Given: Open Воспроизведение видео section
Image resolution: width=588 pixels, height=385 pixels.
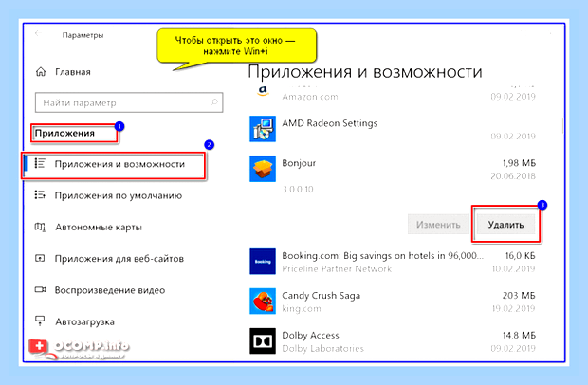Looking at the screenshot, I should (x=110, y=290).
